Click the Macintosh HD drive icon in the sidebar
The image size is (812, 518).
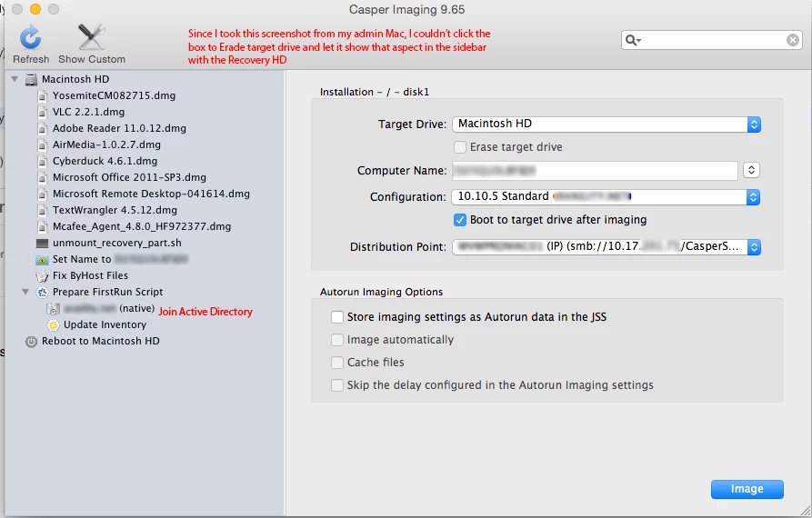tap(32, 79)
